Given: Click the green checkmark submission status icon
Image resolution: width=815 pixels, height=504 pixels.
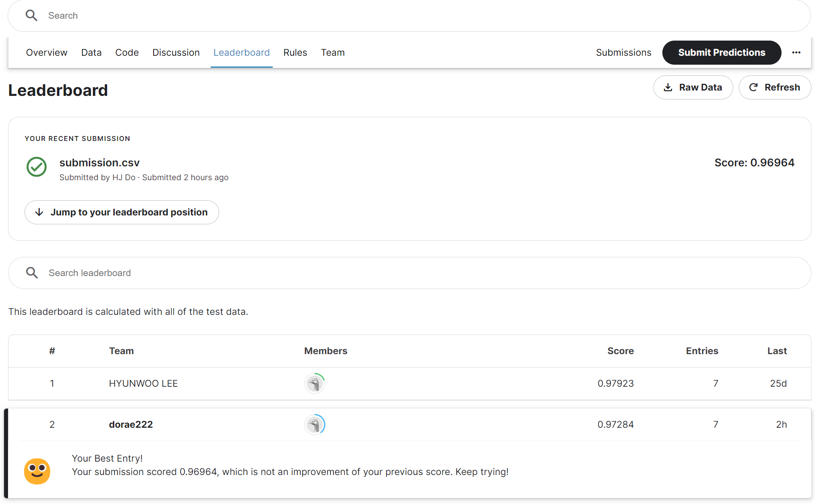Looking at the screenshot, I should 37,167.
